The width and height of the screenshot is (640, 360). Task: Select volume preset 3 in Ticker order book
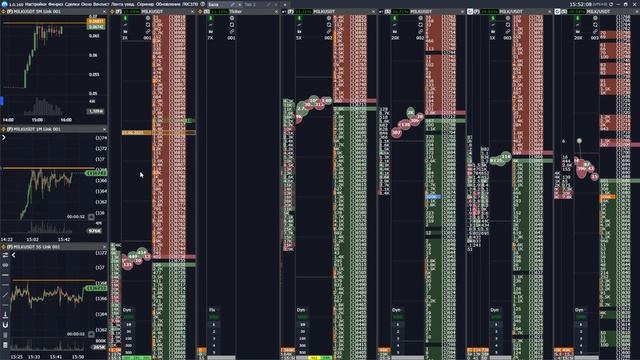click(x=213, y=339)
